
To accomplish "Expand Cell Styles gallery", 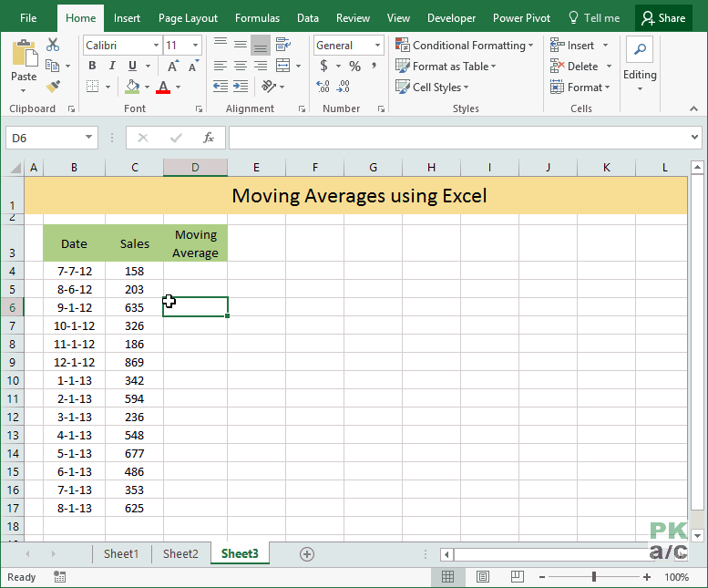I will tap(432, 88).
